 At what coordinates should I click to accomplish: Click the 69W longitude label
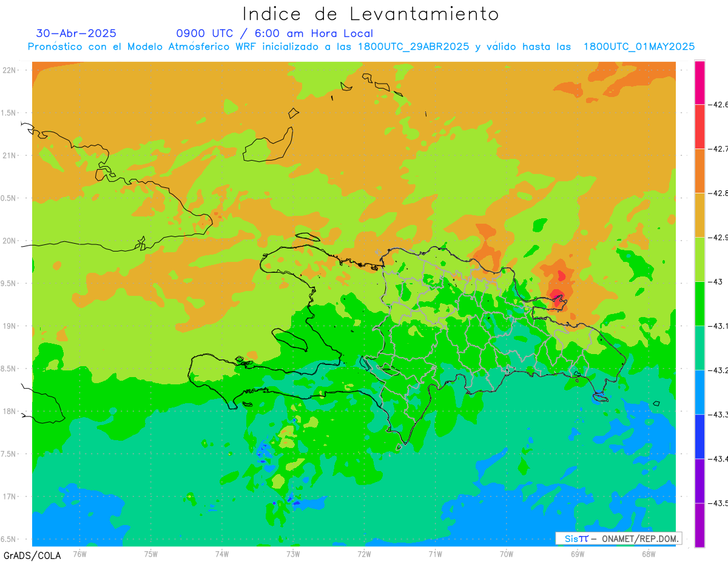578,554
